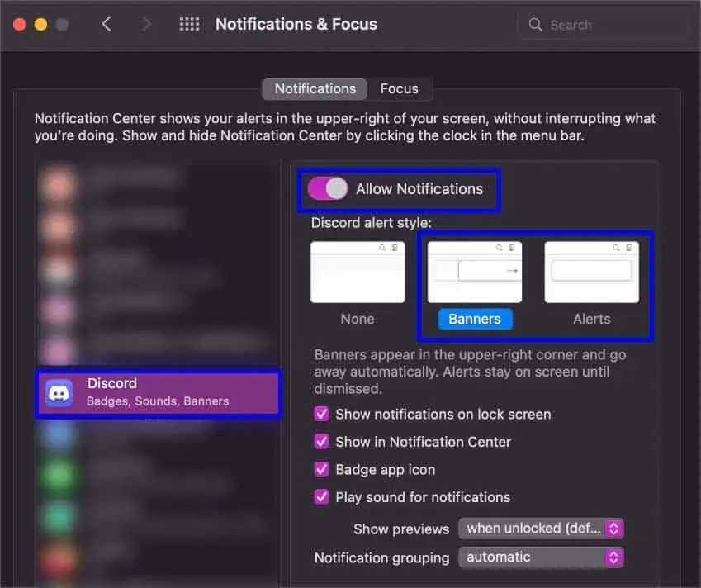Select the Banners alert style preview
The image size is (701, 588).
pyautogui.click(x=475, y=272)
